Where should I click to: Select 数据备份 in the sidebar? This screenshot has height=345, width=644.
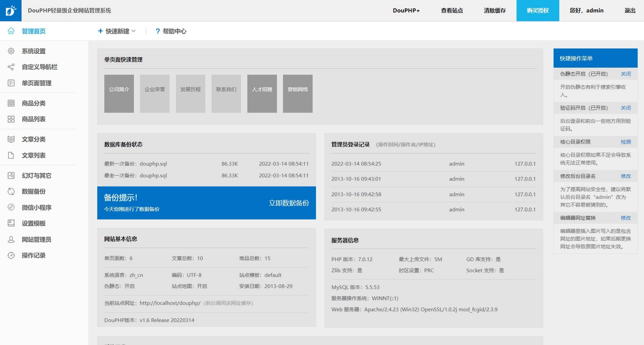(x=33, y=192)
